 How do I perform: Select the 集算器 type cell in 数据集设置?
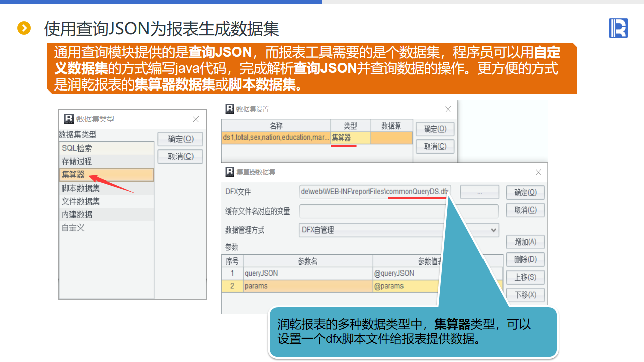pos(350,138)
